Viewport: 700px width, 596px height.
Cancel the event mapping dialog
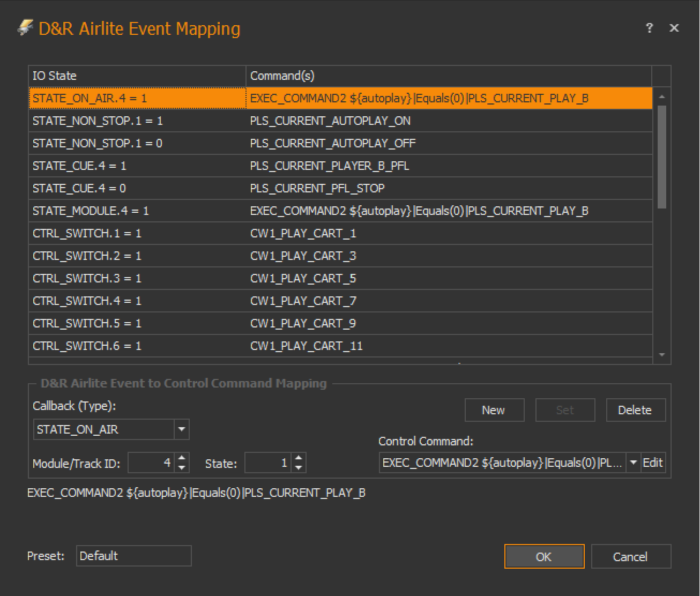point(630,556)
